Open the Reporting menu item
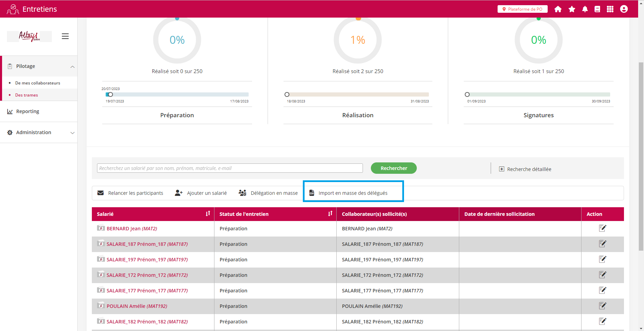Viewport: 644px width, 331px height. pos(28,111)
